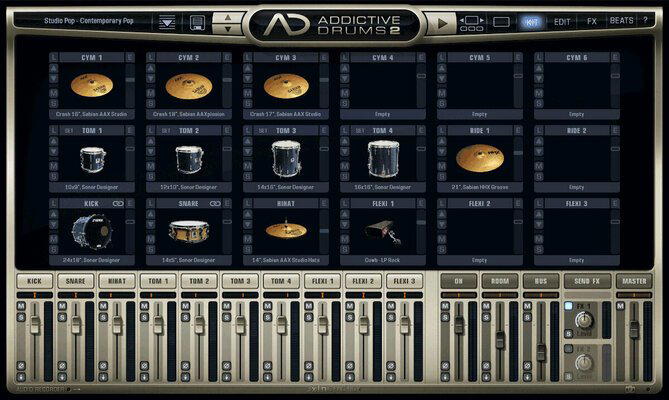Step to next preset with down arrow
The height and width of the screenshot is (400, 669).
pos(227,29)
